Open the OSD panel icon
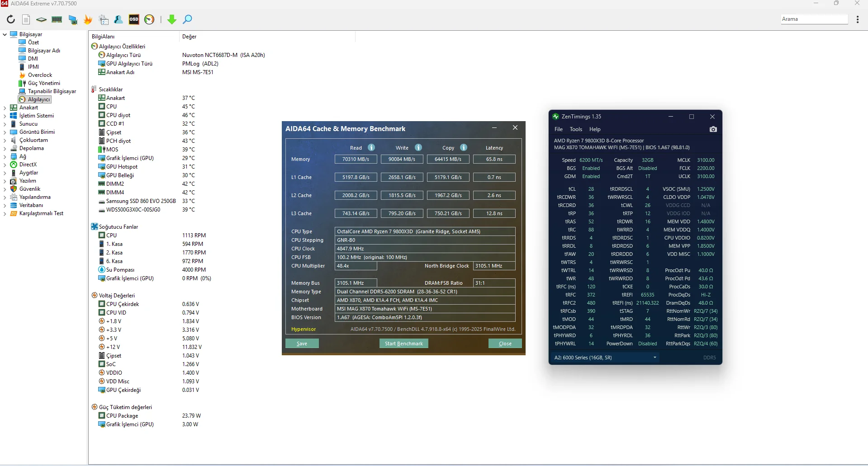The image size is (868, 466). (x=134, y=19)
